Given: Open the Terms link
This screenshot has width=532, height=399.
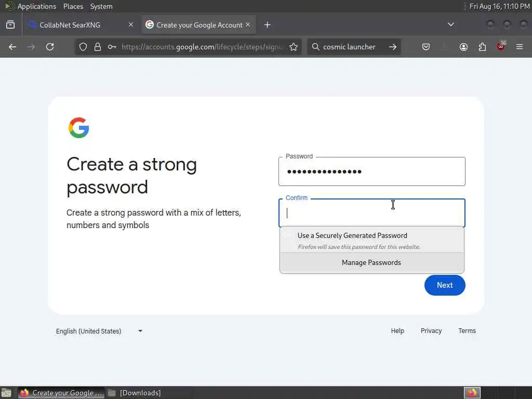Looking at the screenshot, I should click(467, 331).
